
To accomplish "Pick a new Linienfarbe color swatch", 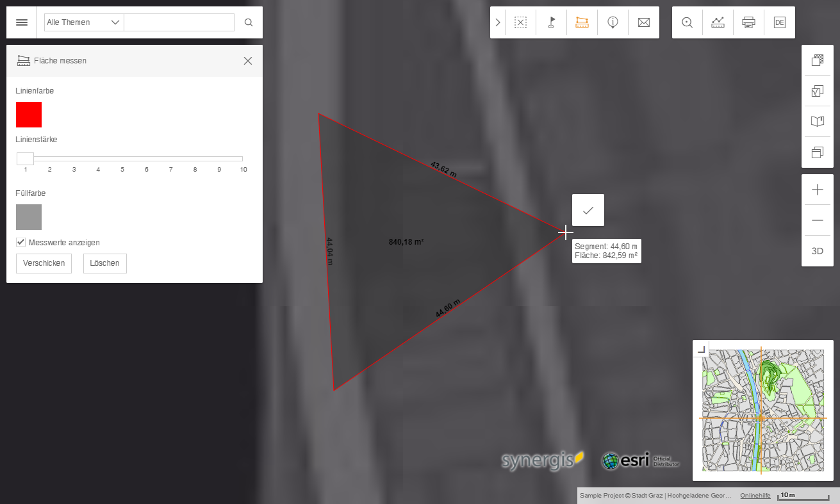I will tap(28, 115).
